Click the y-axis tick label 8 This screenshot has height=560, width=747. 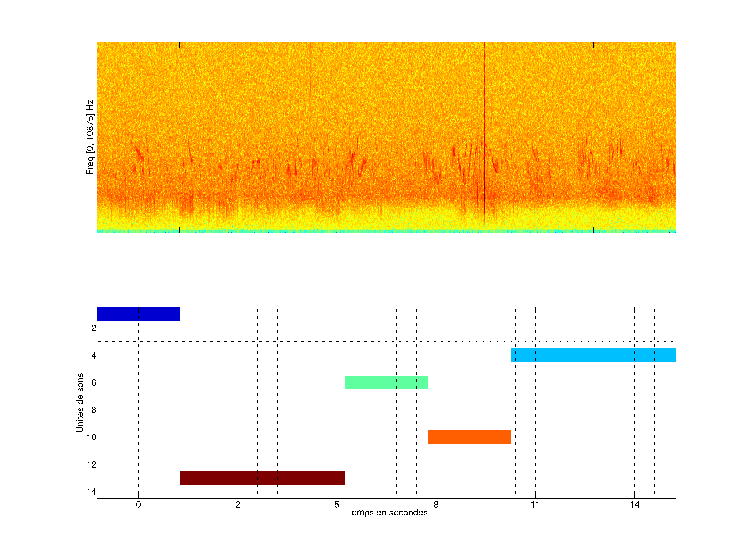(94, 410)
